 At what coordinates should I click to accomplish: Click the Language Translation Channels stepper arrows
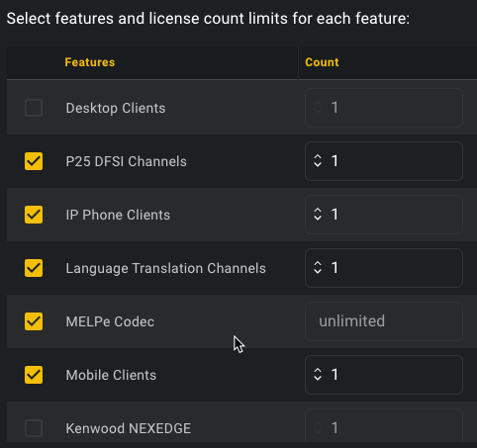318,268
